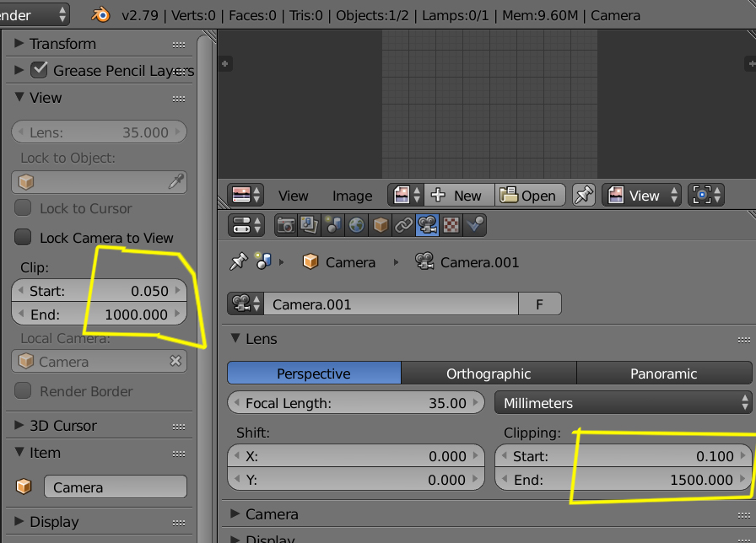Viewport: 756px width, 543px height.
Task: Adjust the Shift Y 0.000 field
Action: click(x=356, y=479)
